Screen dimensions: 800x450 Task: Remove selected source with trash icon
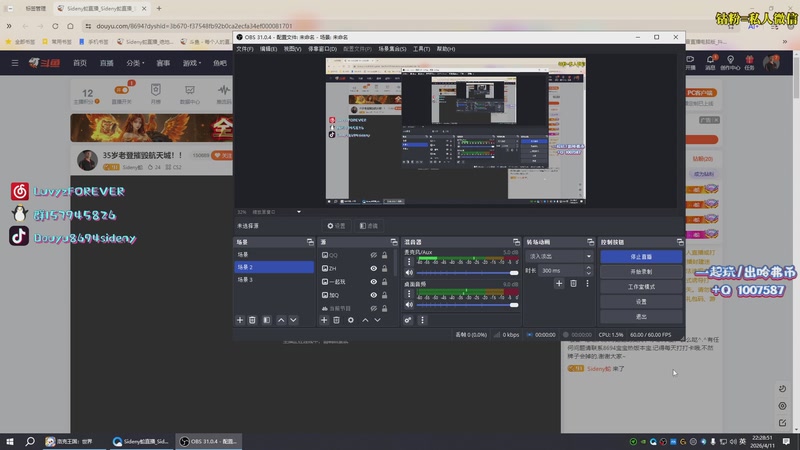coord(336,320)
